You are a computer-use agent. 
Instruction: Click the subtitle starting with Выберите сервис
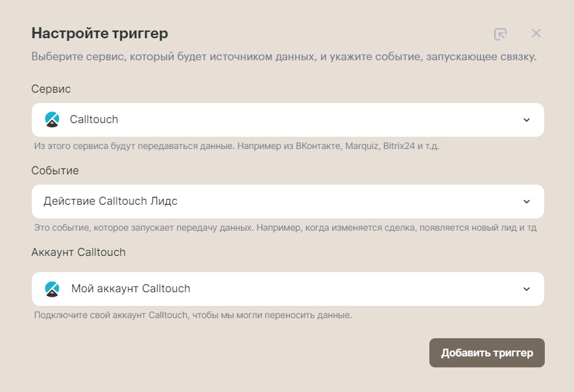coord(283,56)
